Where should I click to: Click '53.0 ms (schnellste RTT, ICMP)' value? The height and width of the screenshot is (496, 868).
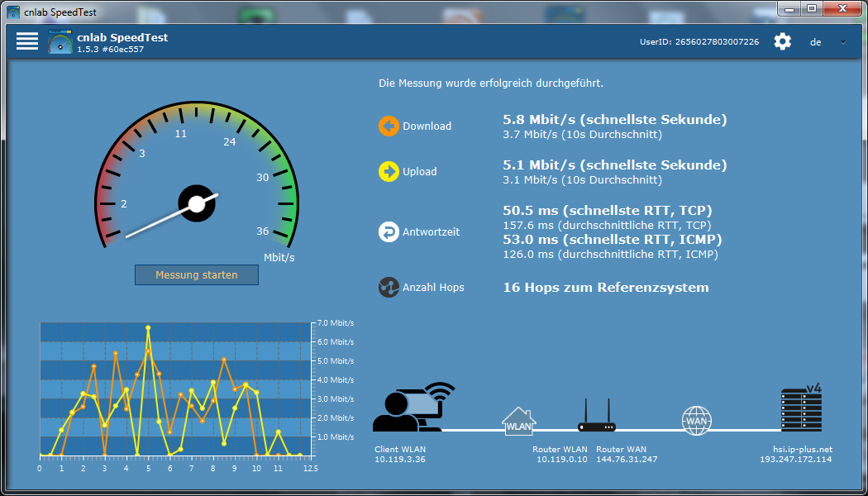coord(613,240)
